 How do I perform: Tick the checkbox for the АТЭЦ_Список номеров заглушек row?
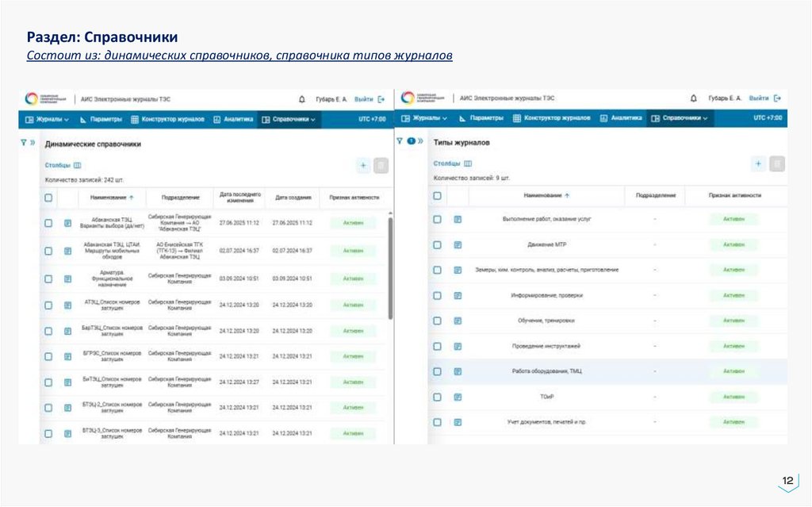(48, 305)
